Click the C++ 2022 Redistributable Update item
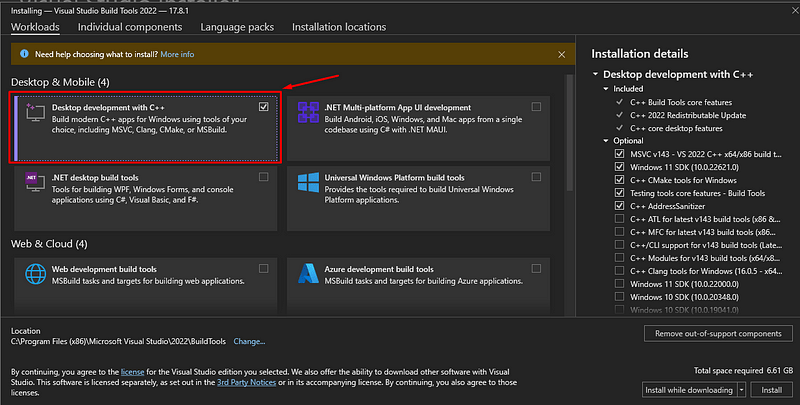Screen dimensions: 800x405 (x=688, y=115)
